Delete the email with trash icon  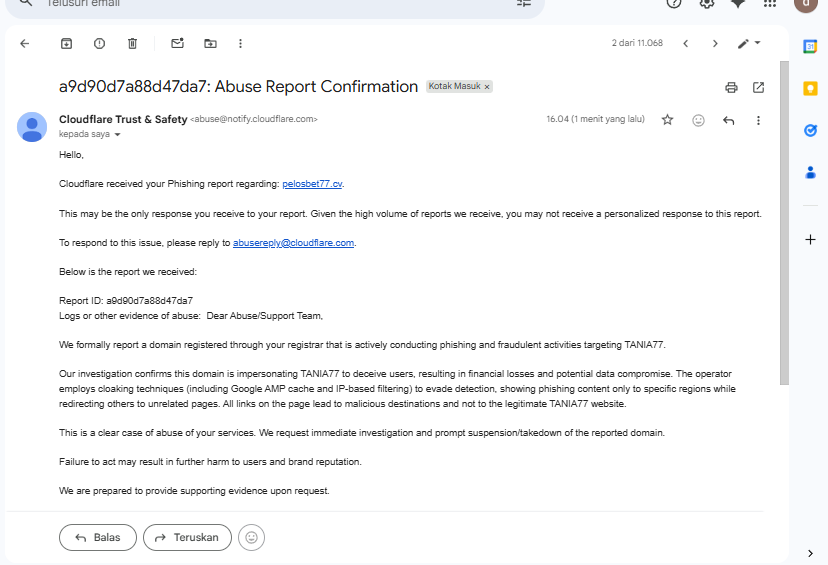[133, 43]
